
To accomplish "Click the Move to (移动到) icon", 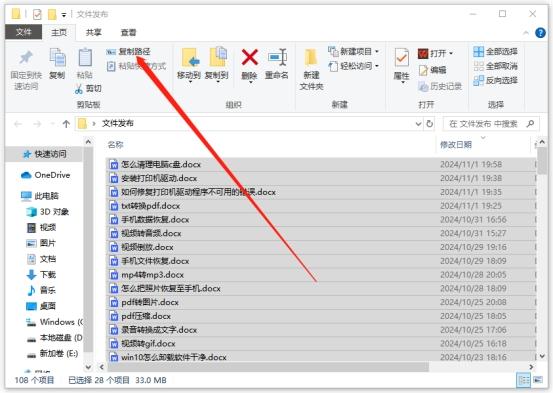I will pyautogui.click(x=190, y=58).
